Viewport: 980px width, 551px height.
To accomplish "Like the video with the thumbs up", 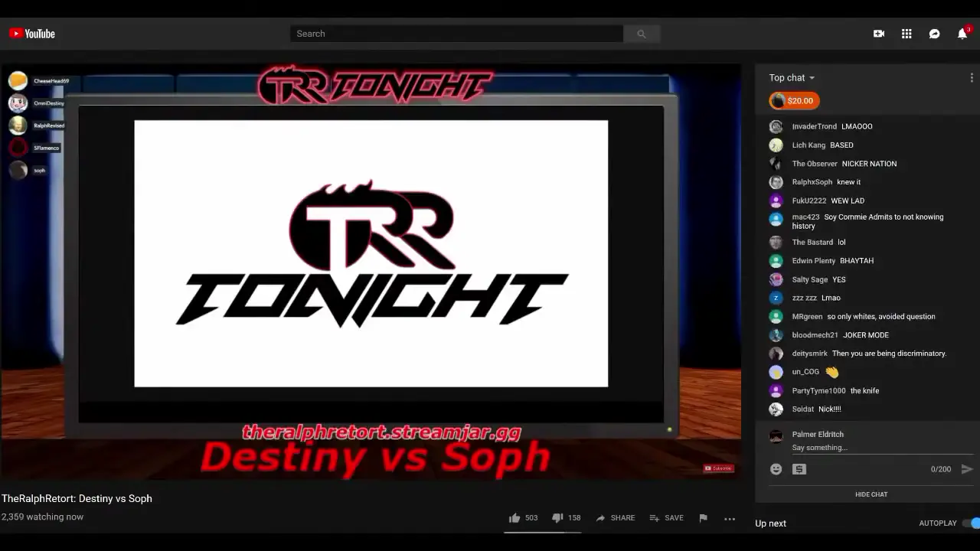I will tap(514, 518).
